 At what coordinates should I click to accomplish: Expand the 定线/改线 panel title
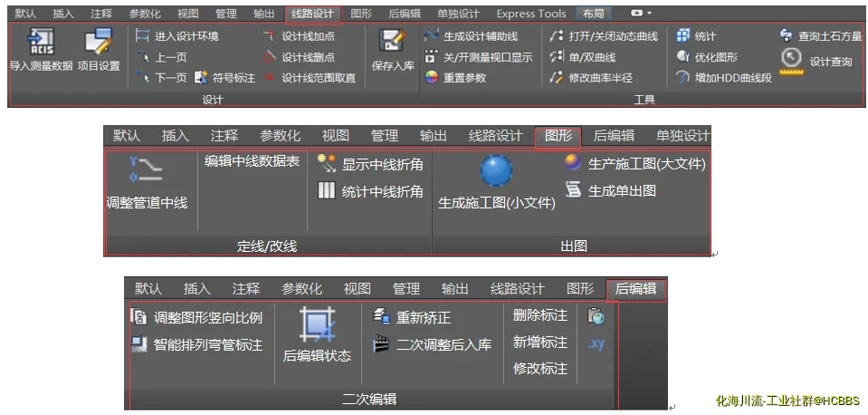pos(267,246)
